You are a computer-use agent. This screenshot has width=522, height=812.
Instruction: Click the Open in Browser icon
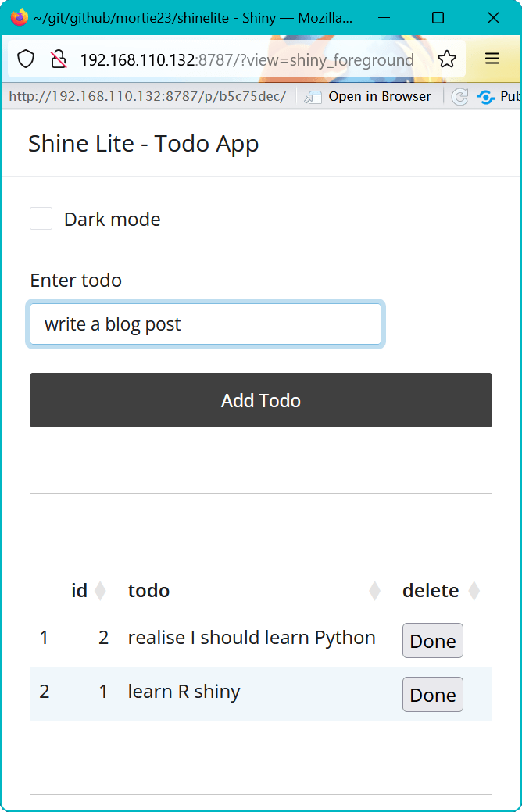(x=313, y=97)
